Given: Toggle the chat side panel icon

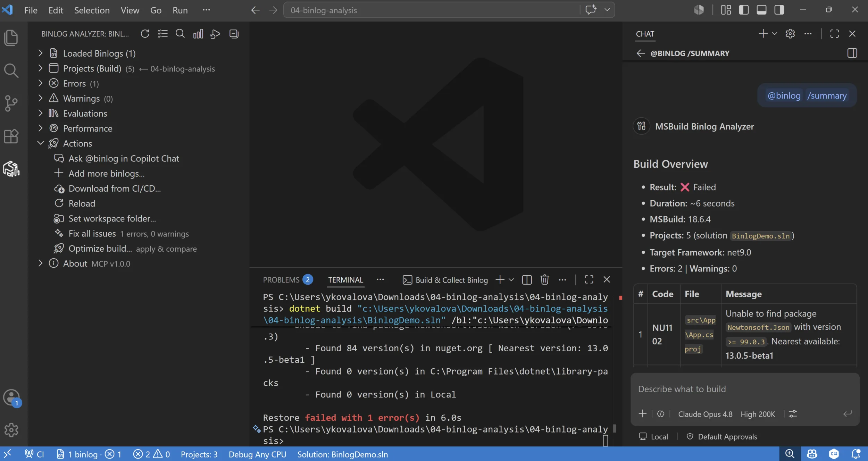Looking at the screenshot, I should (852, 53).
